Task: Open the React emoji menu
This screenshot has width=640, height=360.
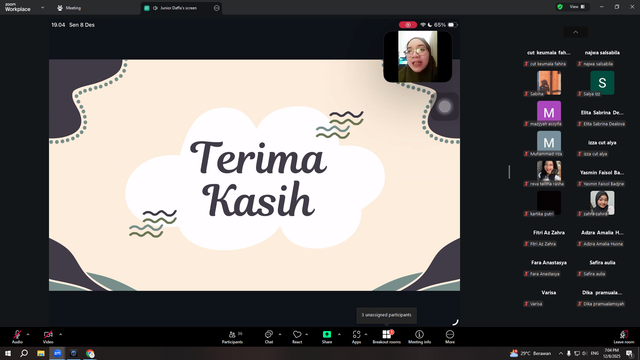Action: (x=297, y=337)
